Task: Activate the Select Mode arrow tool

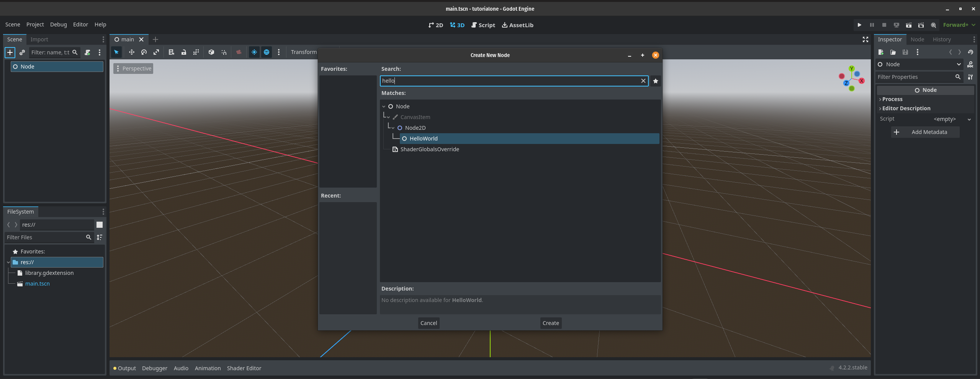Action: 116,52
